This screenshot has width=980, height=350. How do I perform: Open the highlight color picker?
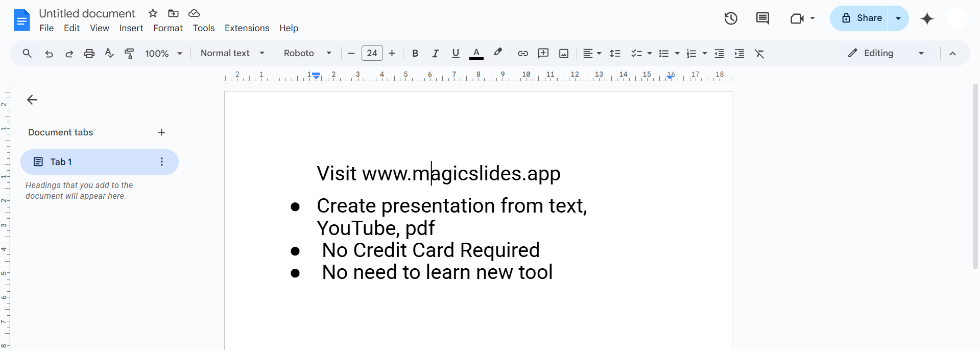point(497,53)
